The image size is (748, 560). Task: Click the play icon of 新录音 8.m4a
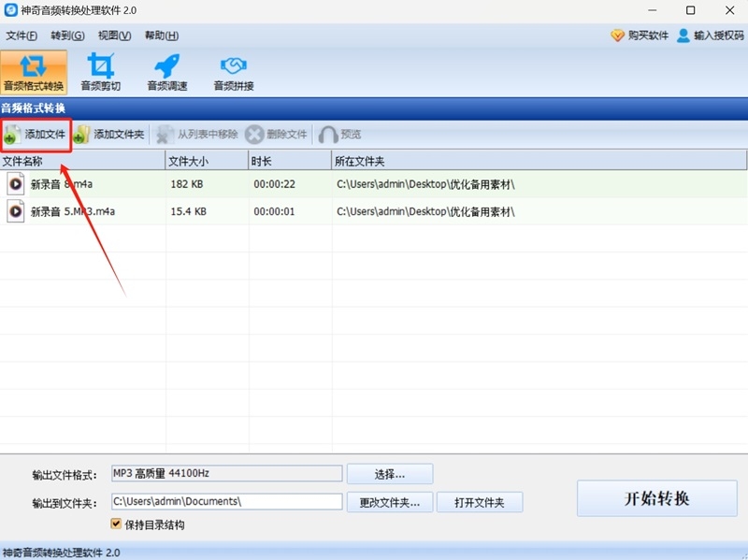click(x=15, y=184)
